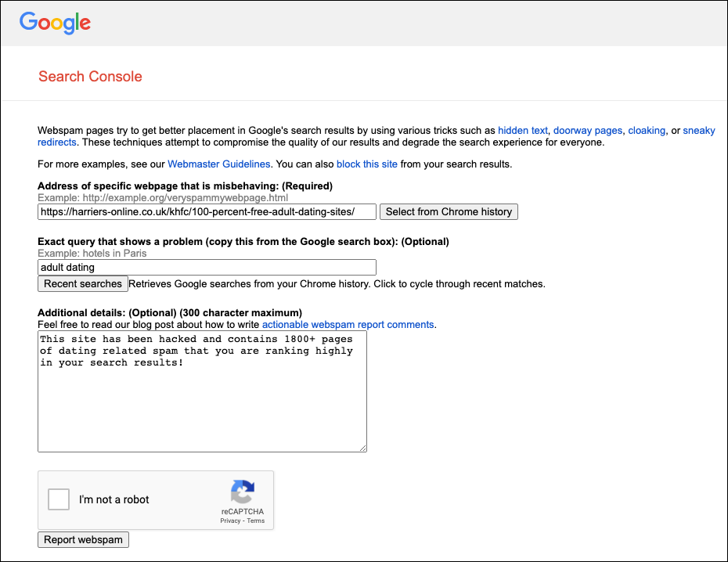Click the block this site link
The width and height of the screenshot is (728, 562).
pyautogui.click(x=367, y=164)
